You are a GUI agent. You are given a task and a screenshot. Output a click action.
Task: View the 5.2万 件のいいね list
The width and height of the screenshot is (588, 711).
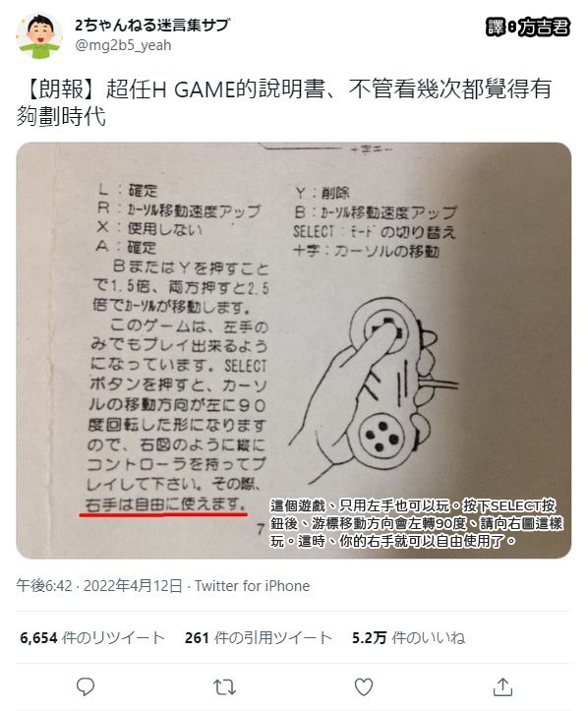pos(408,637)
